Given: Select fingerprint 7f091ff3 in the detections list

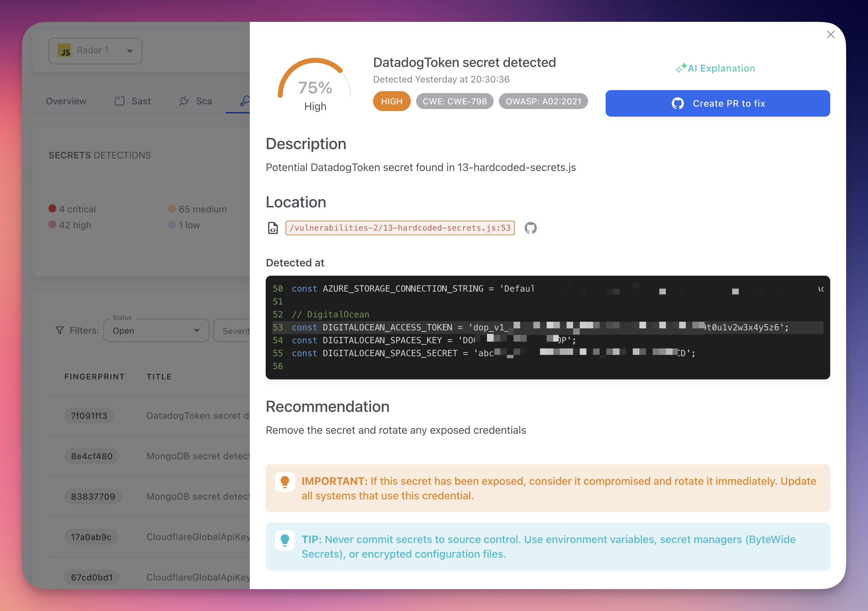Looking at the screenshot, I should [89, 415].
